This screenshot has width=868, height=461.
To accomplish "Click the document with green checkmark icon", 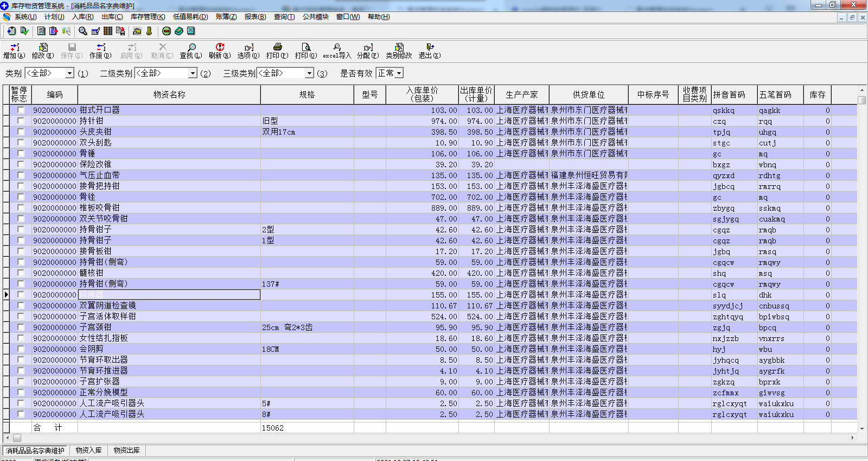I will pyautogui.click(x=24, y=31).
